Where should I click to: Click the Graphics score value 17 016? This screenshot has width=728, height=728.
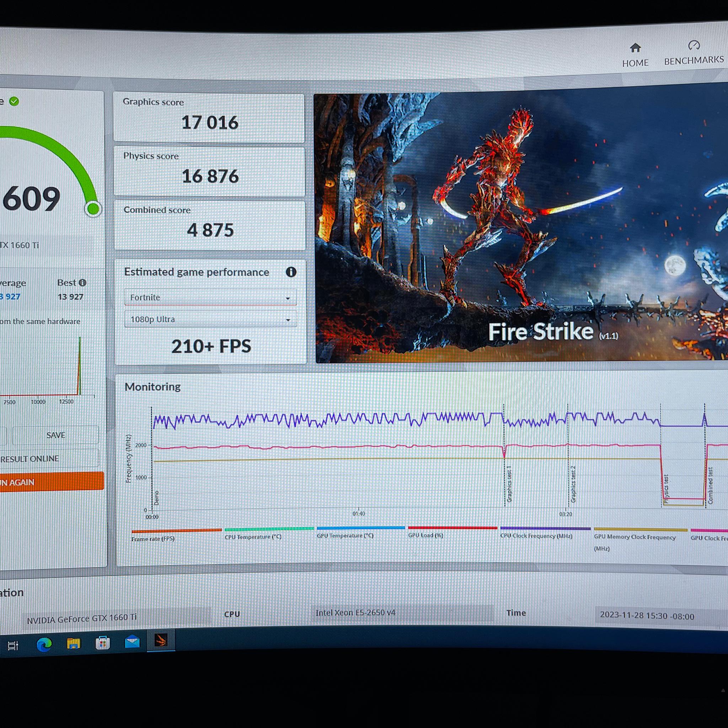point(210,123)
